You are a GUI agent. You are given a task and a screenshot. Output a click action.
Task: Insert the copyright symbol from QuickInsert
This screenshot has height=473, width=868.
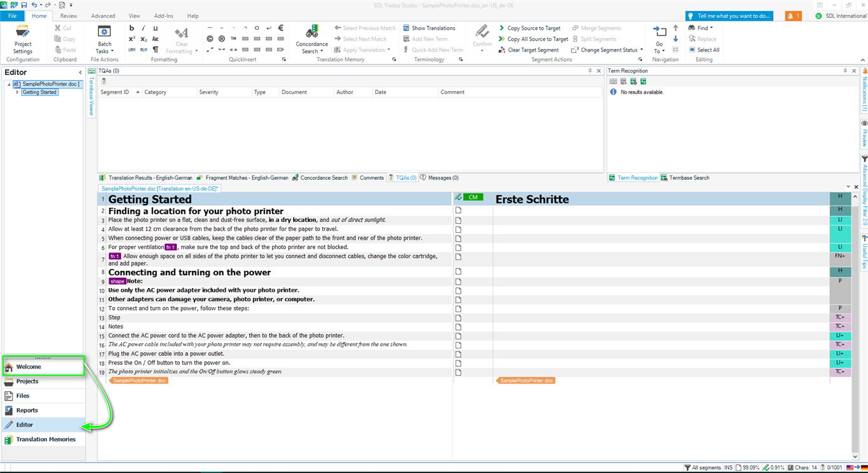[210, 39]
